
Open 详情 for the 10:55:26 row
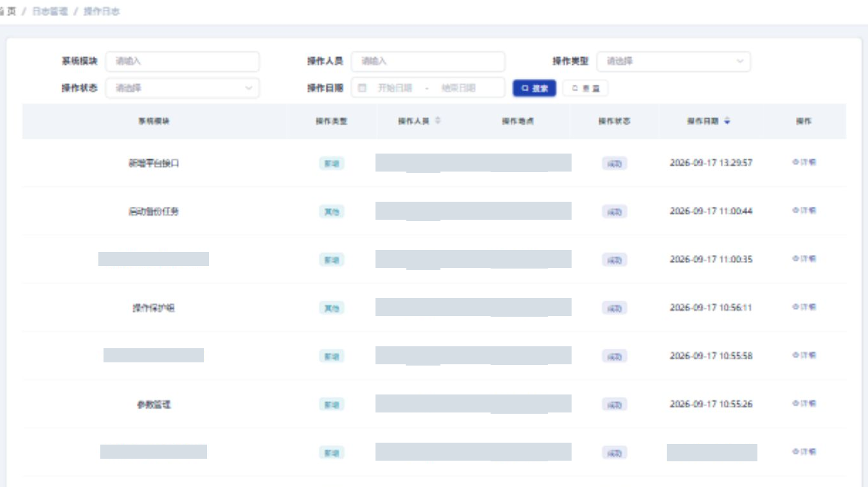804,403
